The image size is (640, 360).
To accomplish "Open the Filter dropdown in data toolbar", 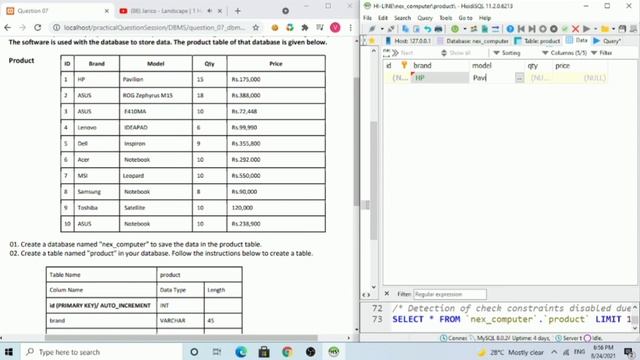I will click(602, 53).
